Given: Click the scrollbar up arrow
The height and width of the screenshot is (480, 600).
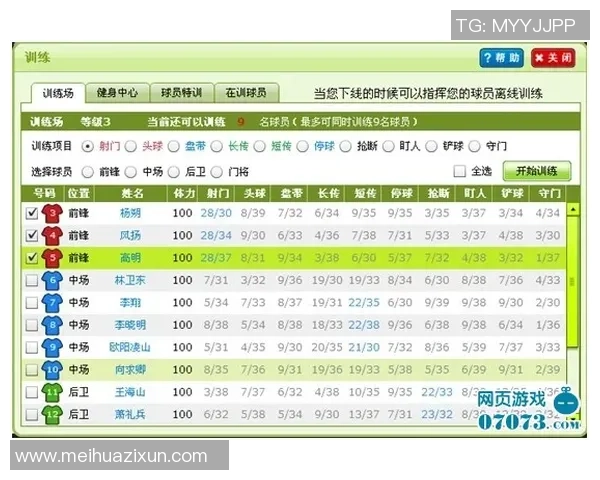Looking at the screenshot, I should 573,209.
